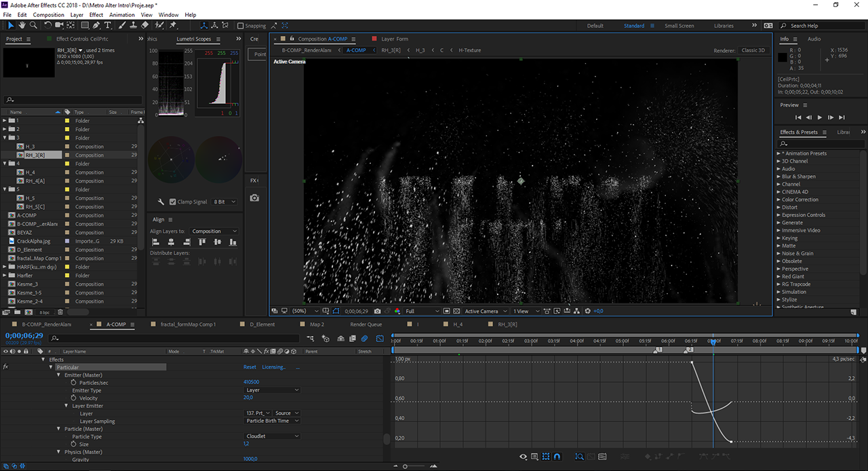Screen dimensions: 868x471
Task: Select the Rectangle shape tool
Action: tap(84, 25)
